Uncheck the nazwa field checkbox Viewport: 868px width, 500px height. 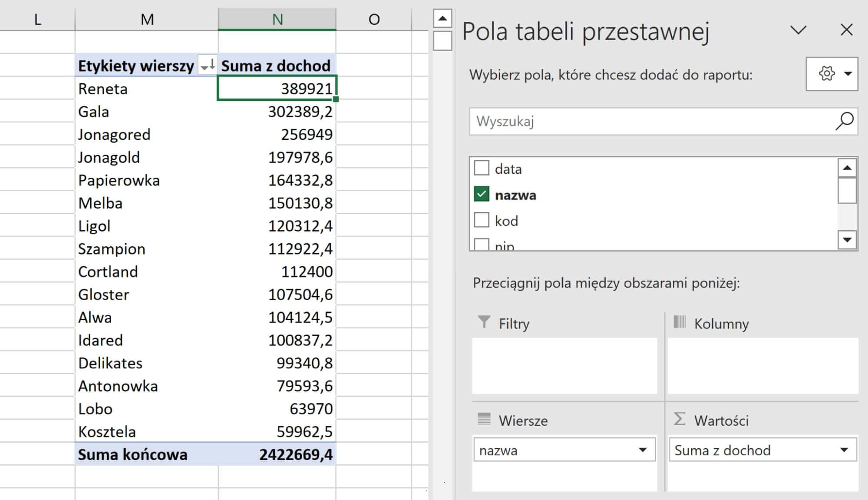coord(482,194)
